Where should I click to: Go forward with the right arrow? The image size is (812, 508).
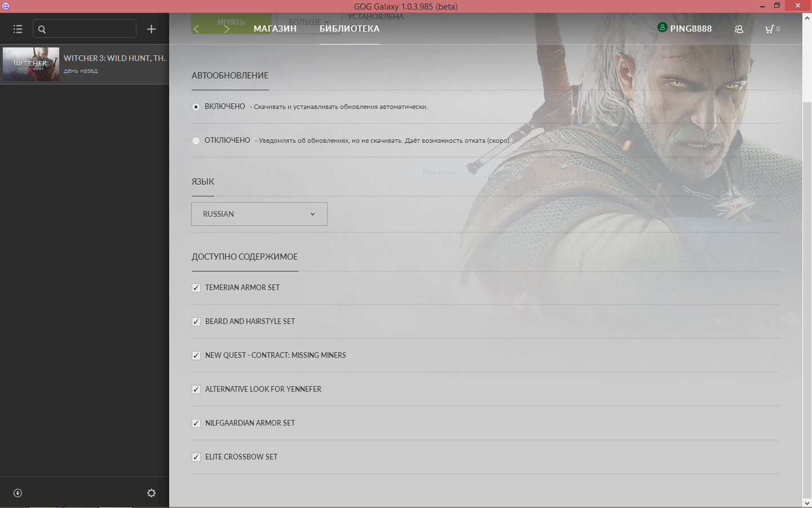[227, 29]
